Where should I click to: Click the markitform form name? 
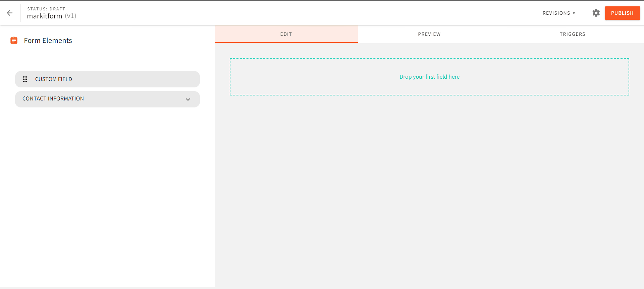[44, 16]
